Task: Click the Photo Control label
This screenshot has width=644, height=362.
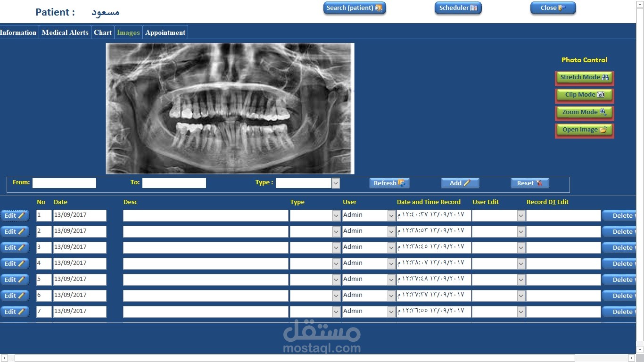Action: click(x=584, y=60)
